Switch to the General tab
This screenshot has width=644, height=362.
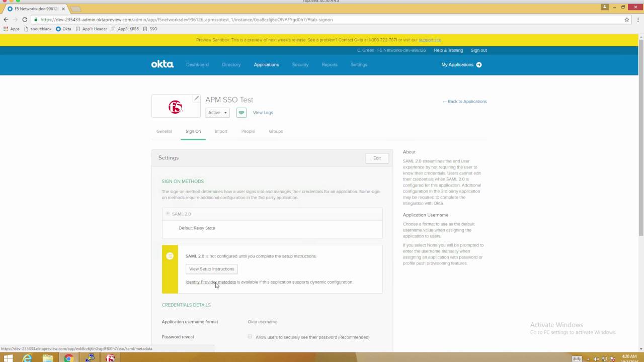coord(164,131)
